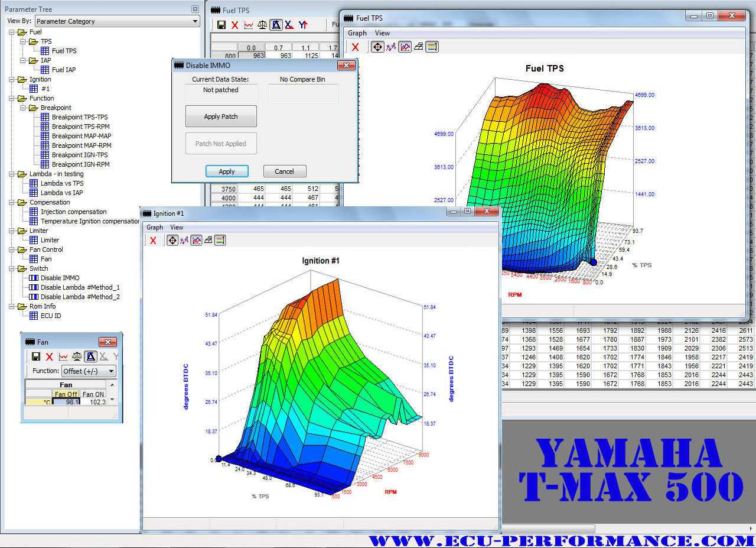The image size is (756, 548).
Task: Select Lambda vs IAP item
Action: pyautogui.click(x=61, y=193)
